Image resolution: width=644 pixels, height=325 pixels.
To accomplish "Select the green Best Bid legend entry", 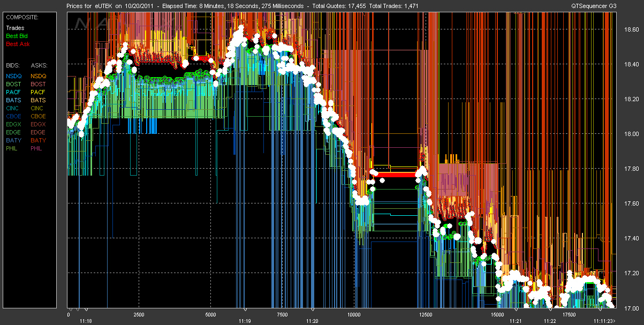I will coord(16,36).
